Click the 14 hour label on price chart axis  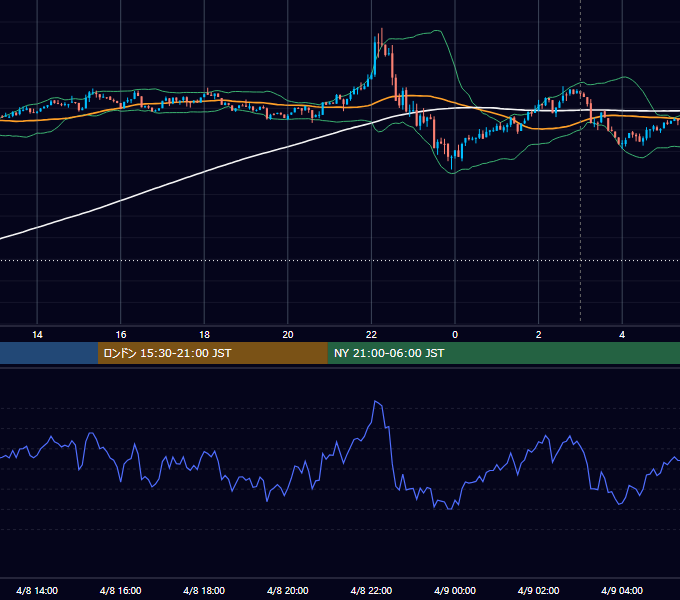(x=37, y=335)
